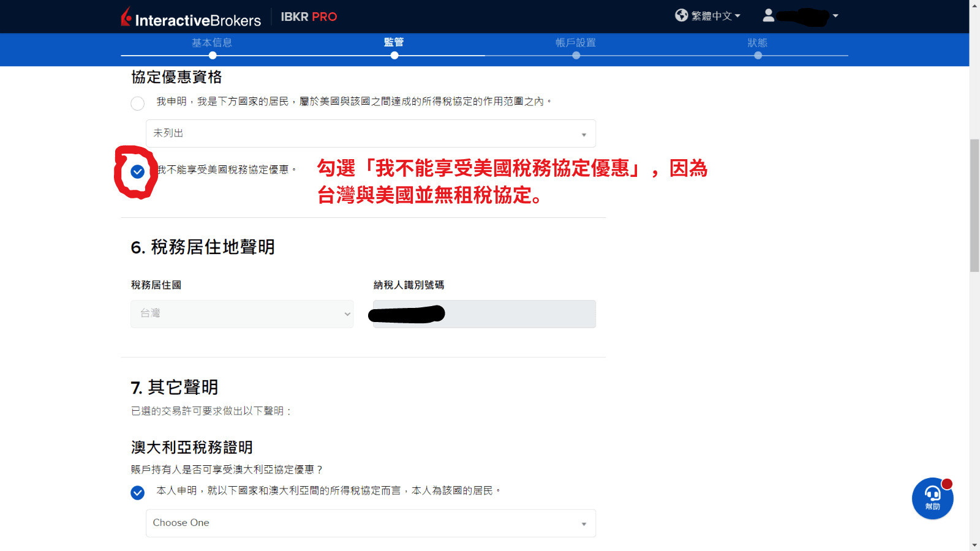
Task: Open the globe language icon
Action: point(681,16)
